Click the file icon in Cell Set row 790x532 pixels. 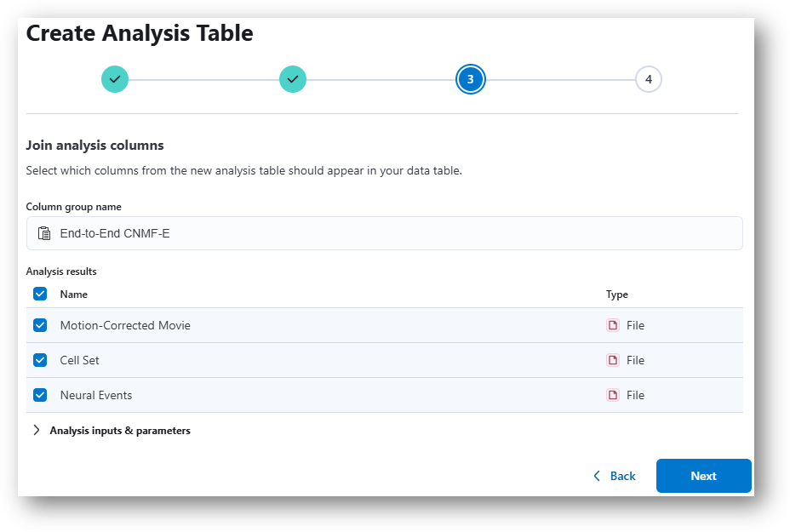click(x=613, y=360)
